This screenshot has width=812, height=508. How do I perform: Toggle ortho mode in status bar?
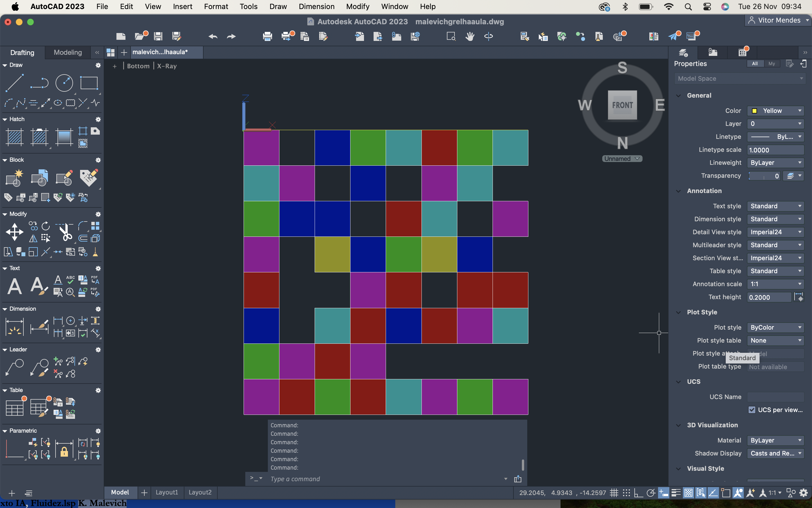pyautogui.click(x=638, y=493)
